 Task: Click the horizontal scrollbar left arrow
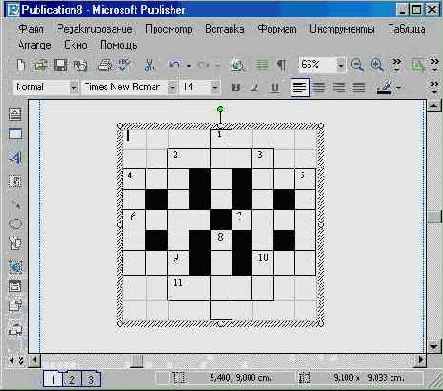click(x=34, y=360)
